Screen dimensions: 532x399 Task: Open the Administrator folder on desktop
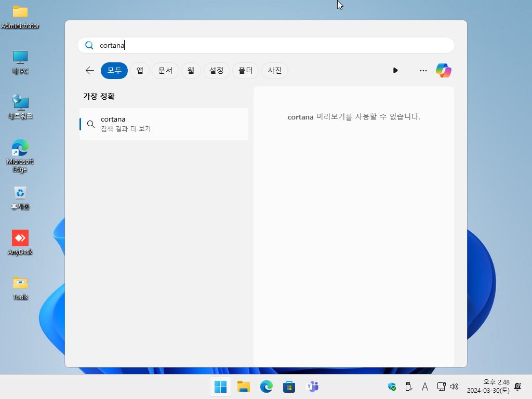point(20,17)
